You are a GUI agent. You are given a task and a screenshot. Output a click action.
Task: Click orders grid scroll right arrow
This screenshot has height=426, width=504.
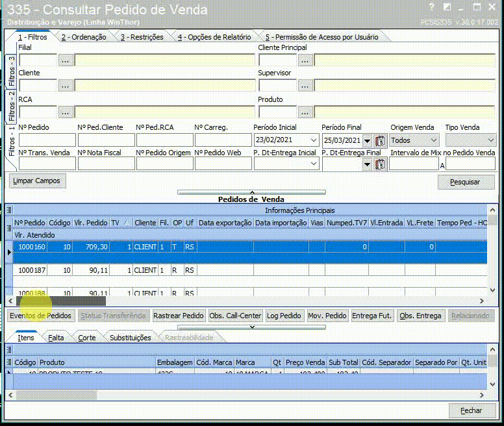(x=481, y=301)
